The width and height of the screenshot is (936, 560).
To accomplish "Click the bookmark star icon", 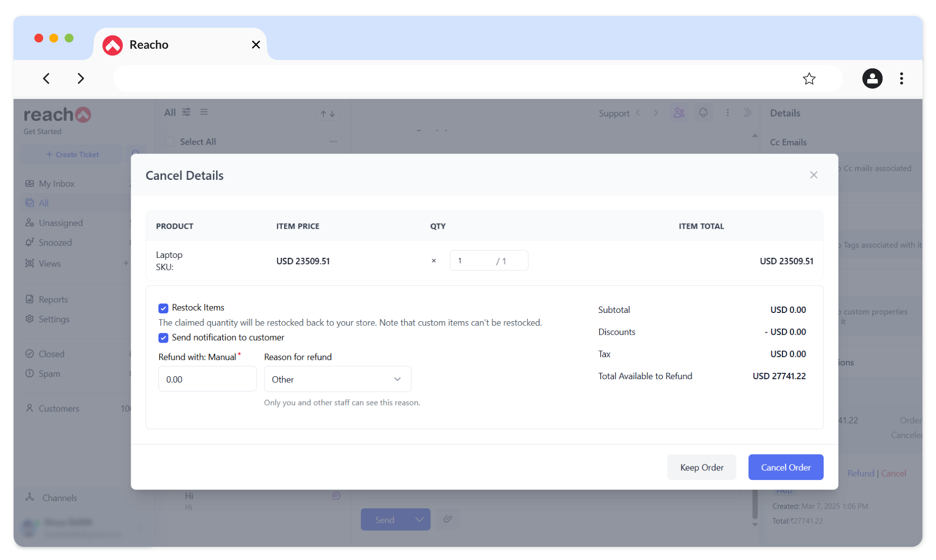I will [x=809, y=78].
